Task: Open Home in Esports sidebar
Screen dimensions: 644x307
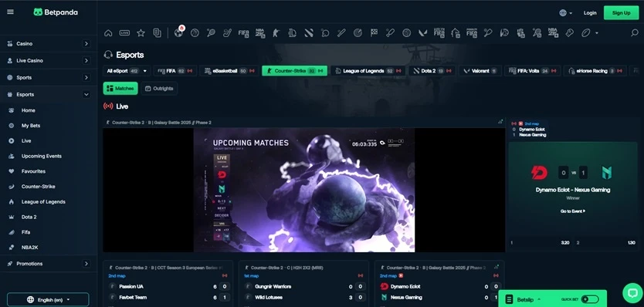Action: [x=28, y=110]
